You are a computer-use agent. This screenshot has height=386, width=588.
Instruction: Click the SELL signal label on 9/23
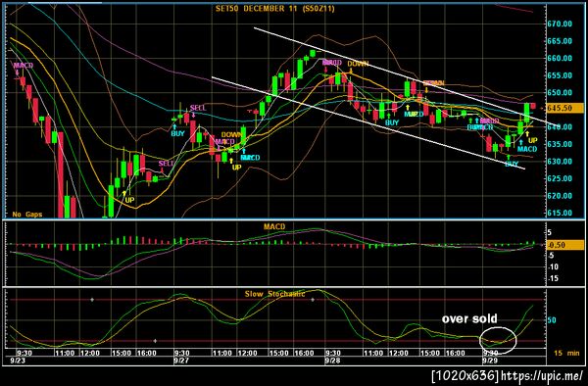click(x=166, y=164)
